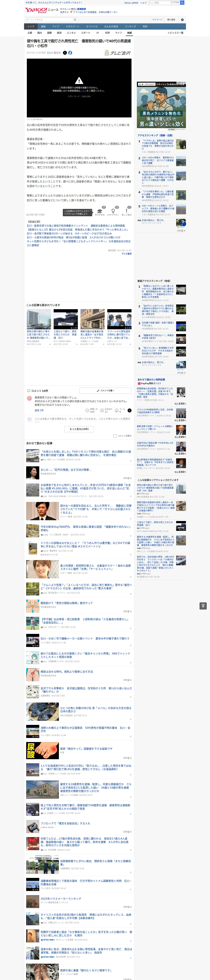
Task: Open the 尿酸 advertisement thumbnail
Action: tap(42, 751)
